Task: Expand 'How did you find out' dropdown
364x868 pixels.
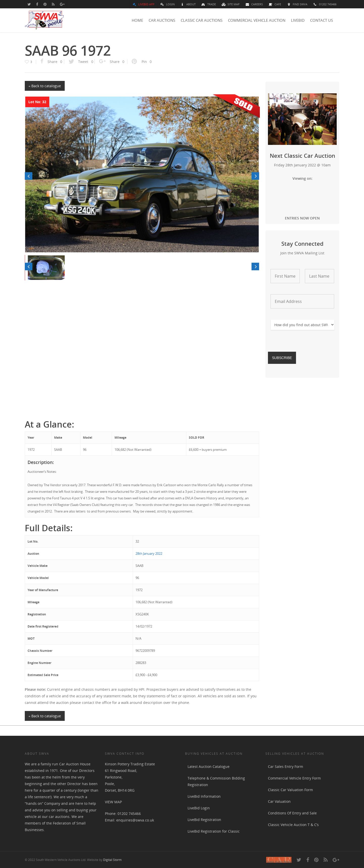Action: click(302, 325)
